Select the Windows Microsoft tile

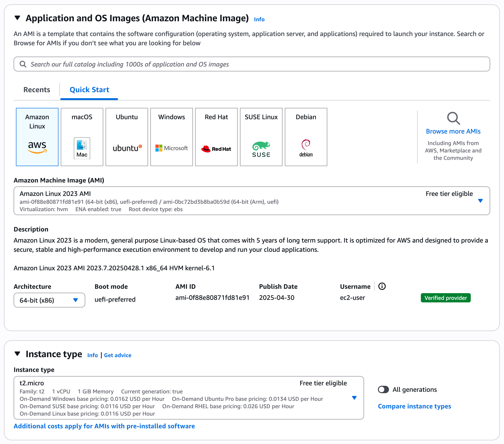pos(171,137)
